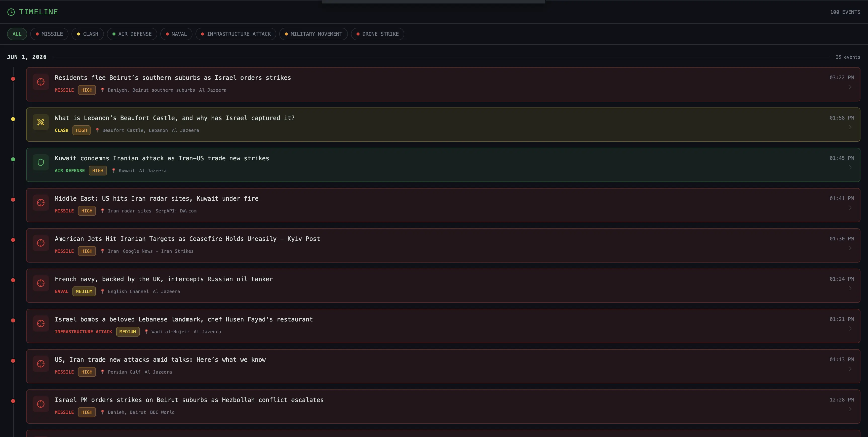This screenshot has width=868, height=437.
Task: Expand the Beaufort Castle event chevron
Action: (x=850, y=127)
